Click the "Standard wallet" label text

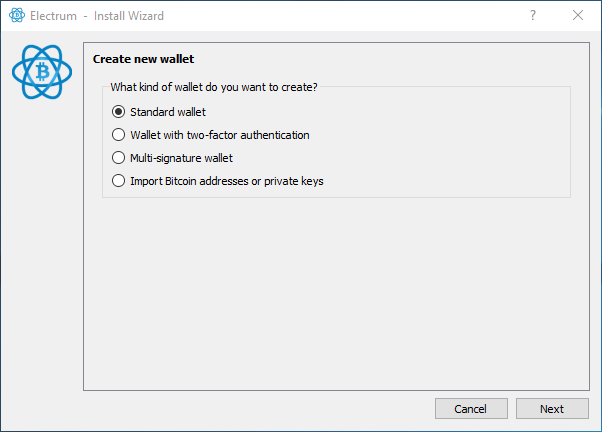(x=168, y=112)
